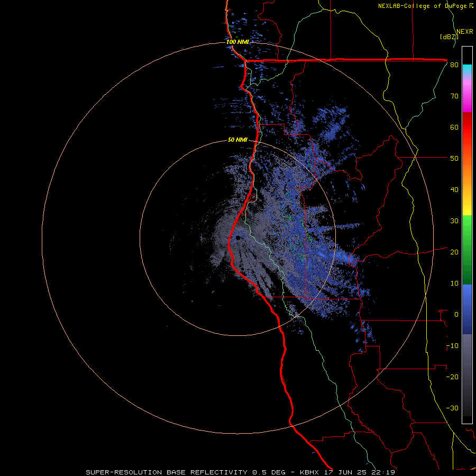
Task: Click the magenta band of the dBZ color bar
Action: point(467,97)
